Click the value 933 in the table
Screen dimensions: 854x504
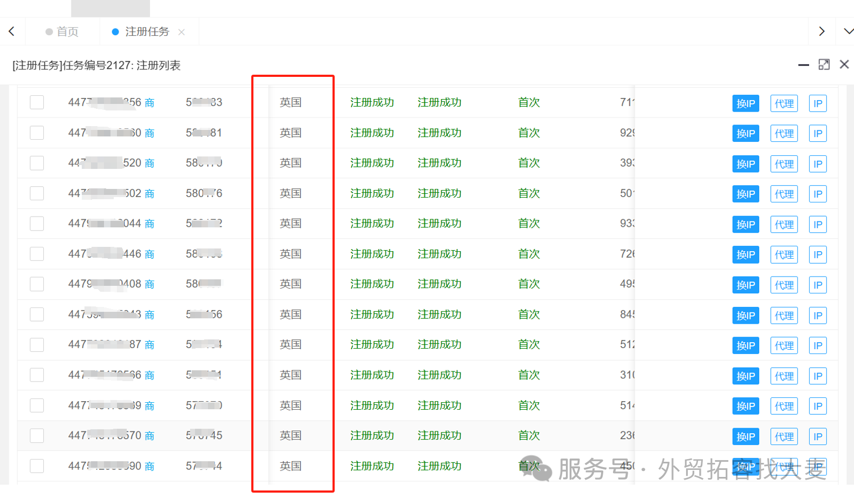(627, 224)
